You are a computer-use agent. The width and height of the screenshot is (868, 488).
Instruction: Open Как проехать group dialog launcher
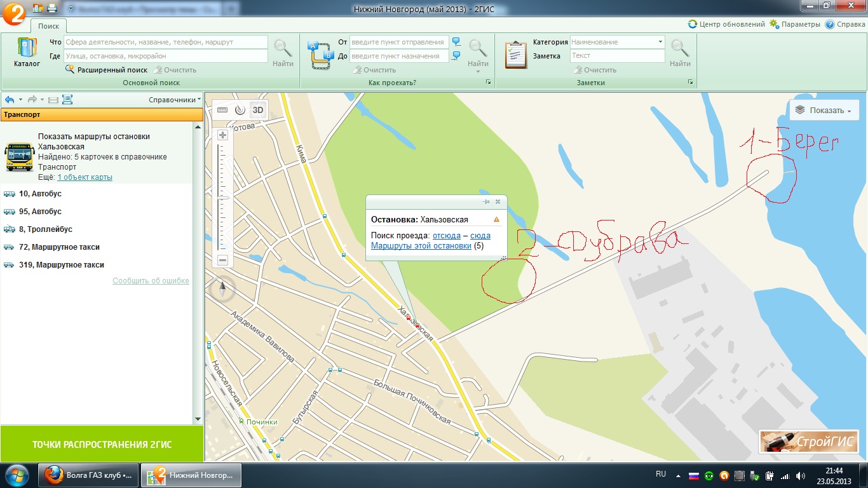(x=488, y=83)
